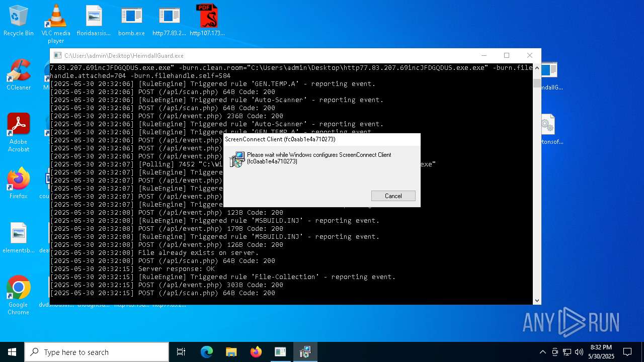The image size is (644, 362).
Task: Click the Windows Start button
Action: 12,352
